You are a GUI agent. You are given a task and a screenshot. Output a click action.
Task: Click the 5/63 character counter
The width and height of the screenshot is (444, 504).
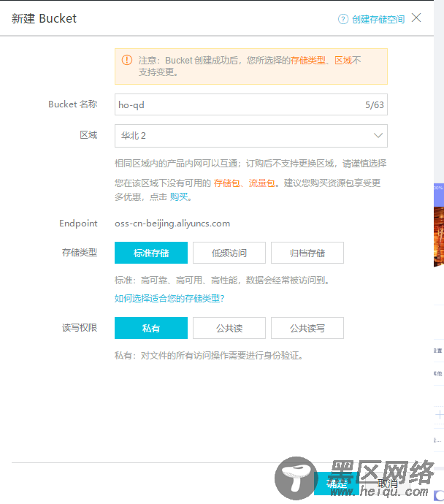coord(375,104)
